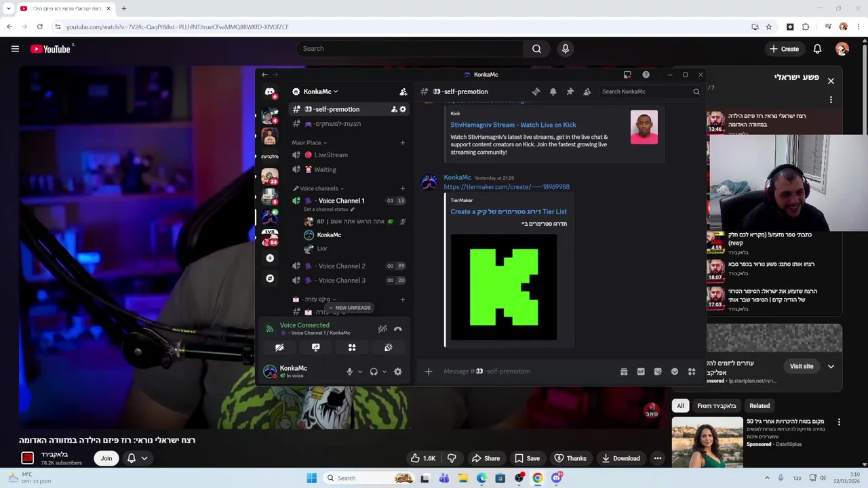
Task: Click Download button under video
Action: tap(620, 458)
